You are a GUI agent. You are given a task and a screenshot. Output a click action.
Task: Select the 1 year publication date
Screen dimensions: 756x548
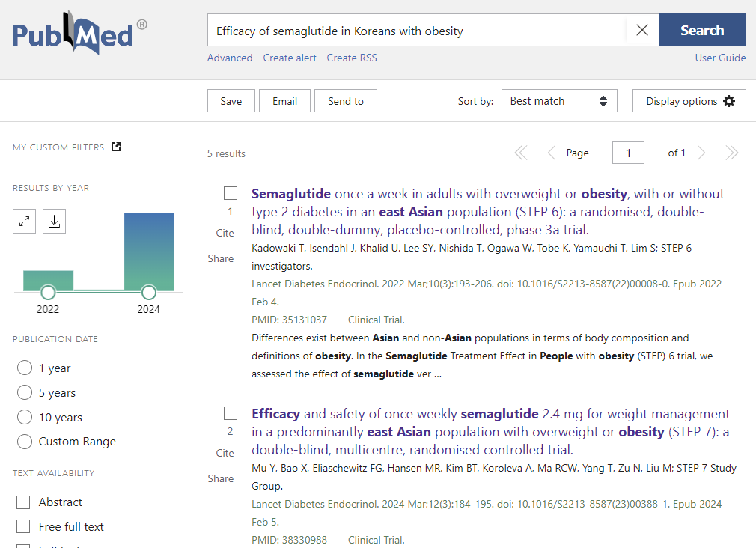coord(25,368)
